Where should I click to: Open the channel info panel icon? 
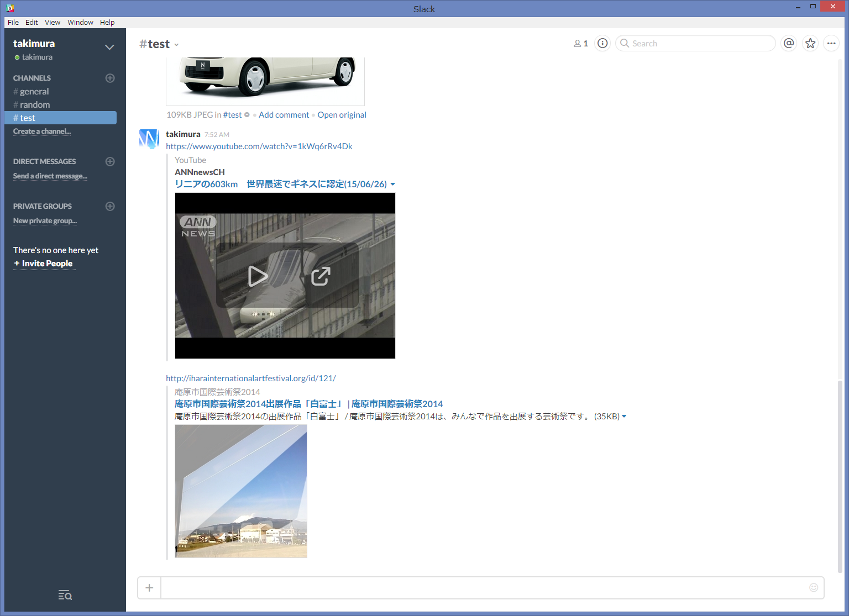point(602,43)
